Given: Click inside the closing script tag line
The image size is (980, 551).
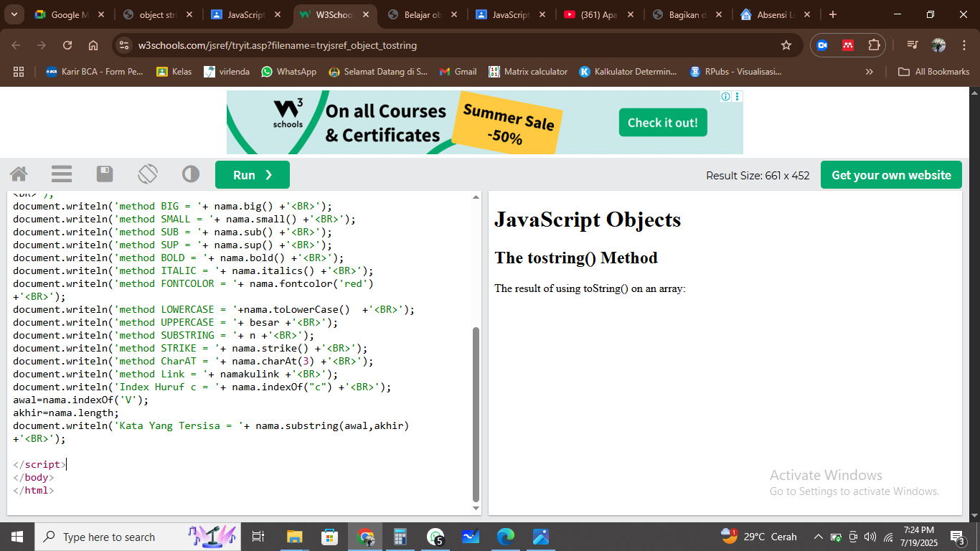Looking at the screenshot, I should click(40, 464).
